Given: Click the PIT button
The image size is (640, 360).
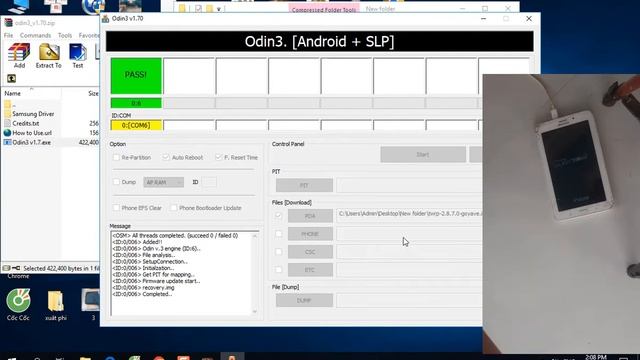Looking at the screenshot, I should [x=304, y=185].
